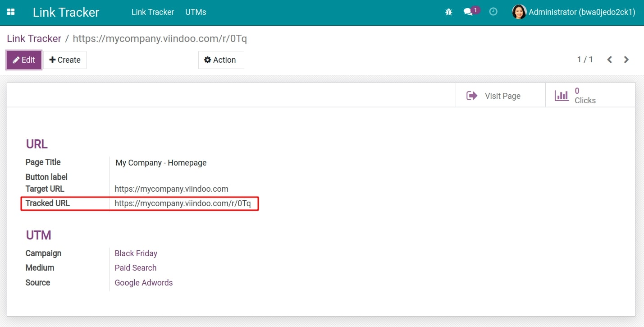This screenshot has width=644, height=327.
Task: Expand the Administrator user menu
Action: tap(581, 12)
